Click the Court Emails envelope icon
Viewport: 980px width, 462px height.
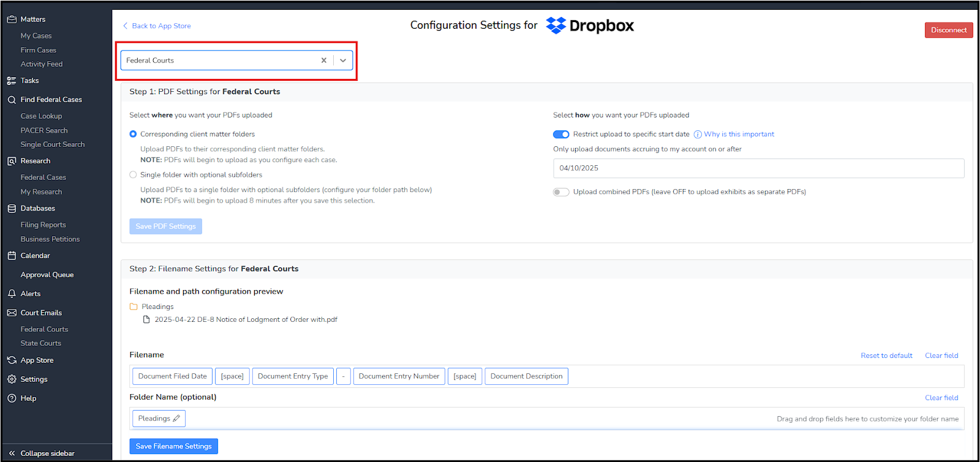(x=12, y=313)
